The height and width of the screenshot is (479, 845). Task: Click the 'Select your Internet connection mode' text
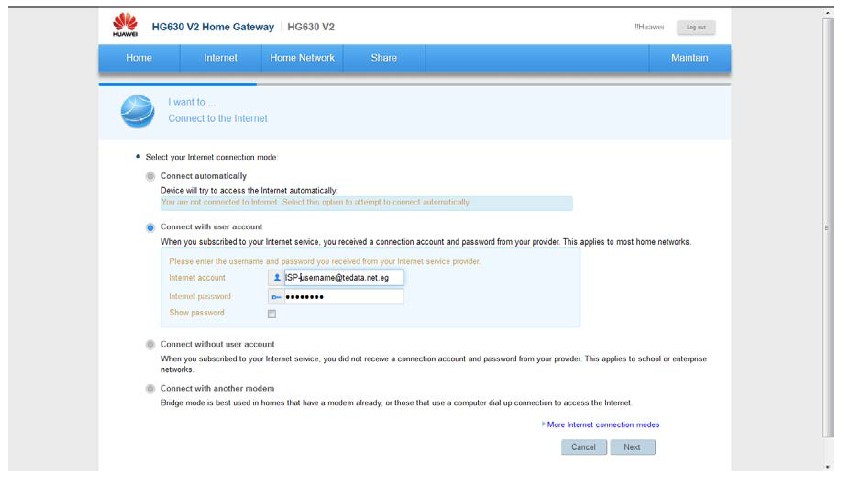(211, 157)
